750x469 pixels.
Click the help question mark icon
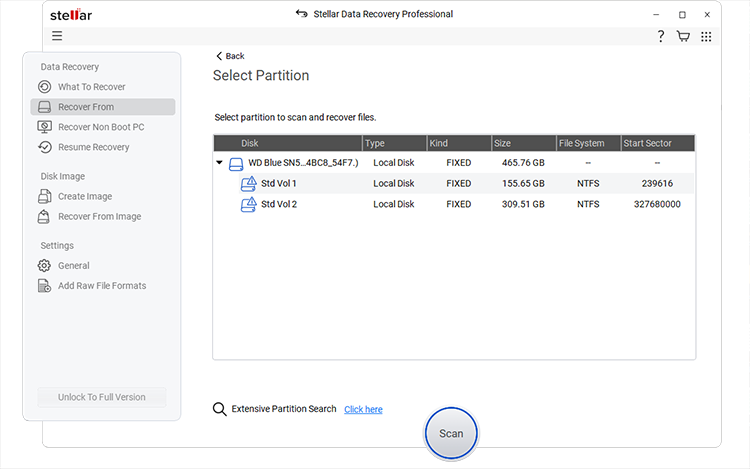[x=661, y=36]
